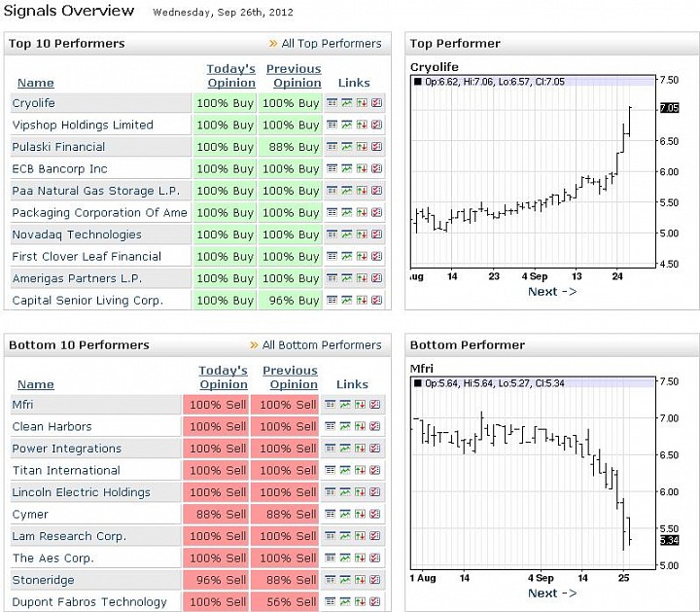The height and width of the screenshot is (612, 700).
Task: Click the checklist icon for Pulaski Financial
Action: 377,147
